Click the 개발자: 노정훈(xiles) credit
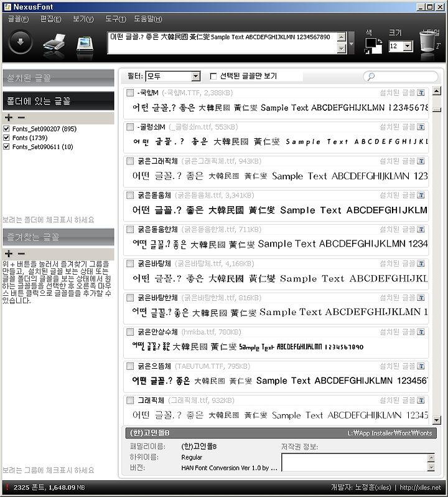448x497 pixels. click(x=361, y=487)
